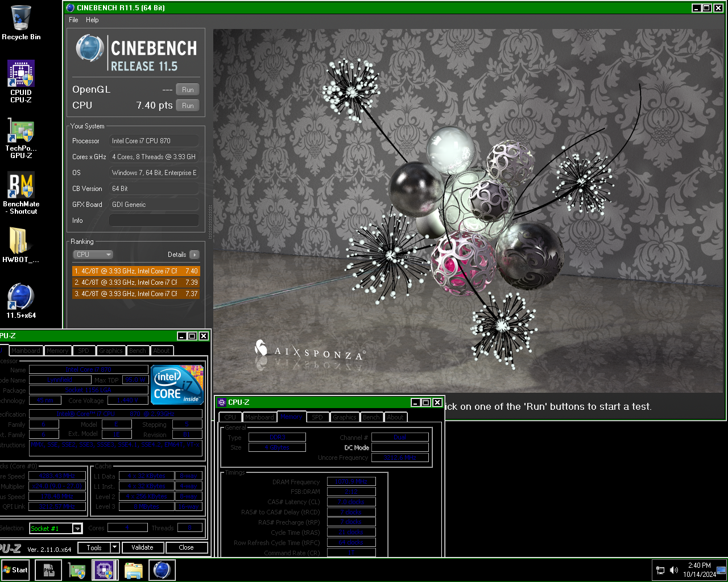This screenshot has height=582, width=728.
Task: Click the Core Speed value 4283.43 MHz
Action: [57, 476]
